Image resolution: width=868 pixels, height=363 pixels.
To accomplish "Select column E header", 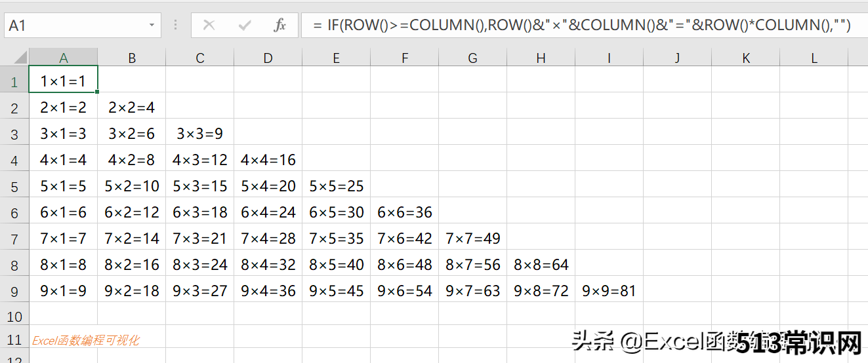I will click(x=337, y=58).
